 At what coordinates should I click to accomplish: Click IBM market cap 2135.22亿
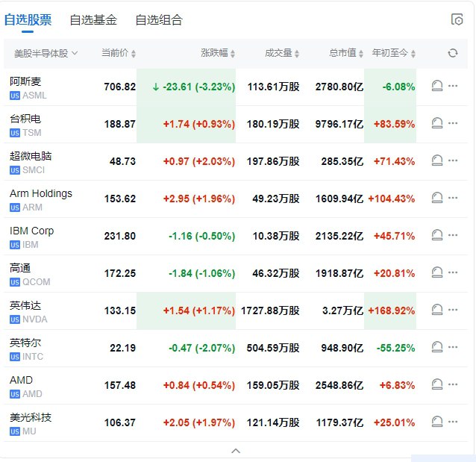[x=339, y=237]
